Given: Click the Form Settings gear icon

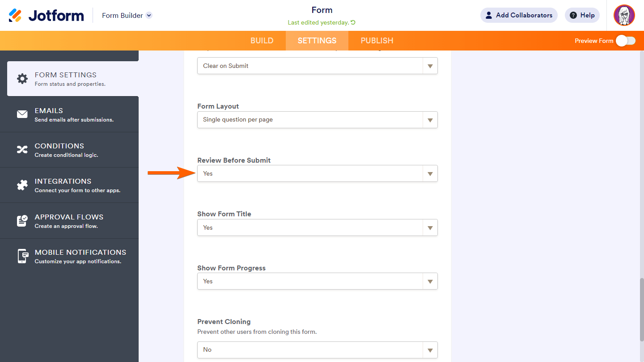Looking at the screenshot, I should pos(22,79).
